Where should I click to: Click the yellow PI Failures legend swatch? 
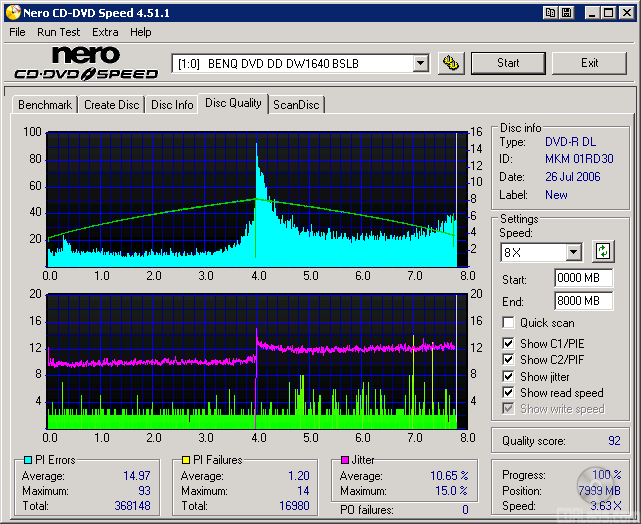pyautogui.click(x=184, y=460)
